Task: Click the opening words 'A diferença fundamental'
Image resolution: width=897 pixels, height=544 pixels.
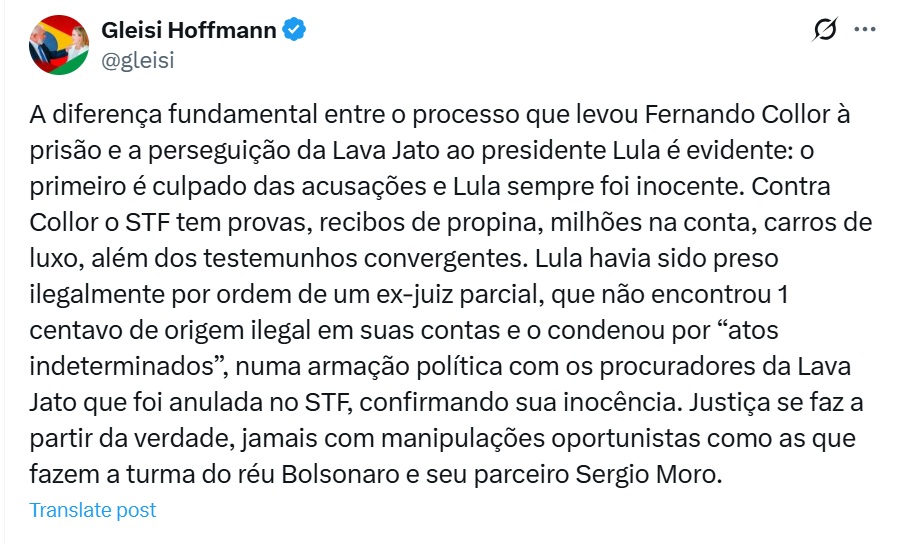Action: pyautogui.click(x=173, y=114)
